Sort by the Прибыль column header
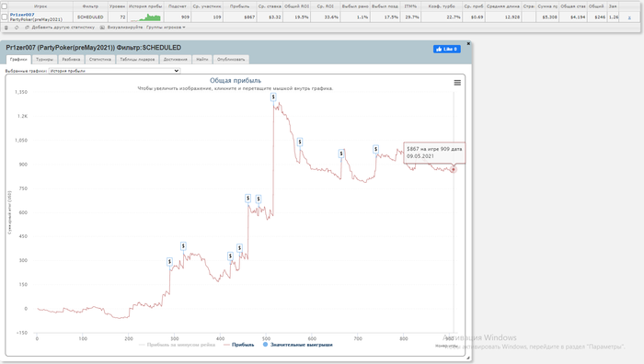This screenshot has width=644, height=364. point(240,6)
